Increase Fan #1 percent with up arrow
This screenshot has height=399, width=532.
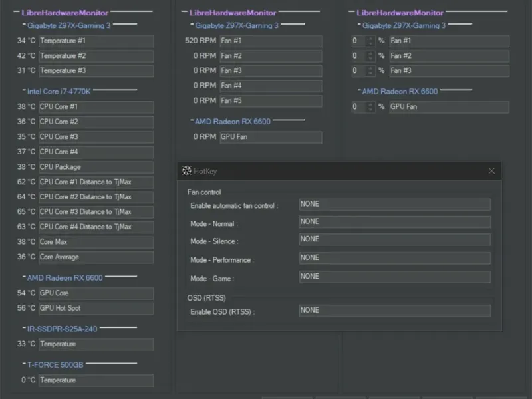pyautogui.click(x=370, y=39)
